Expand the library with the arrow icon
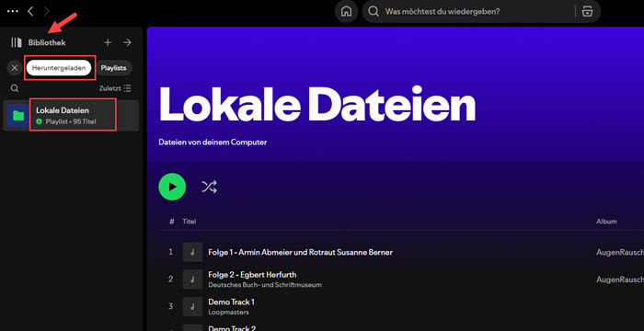The width and height of the screenshot is (644, 331). click(127, 42)
